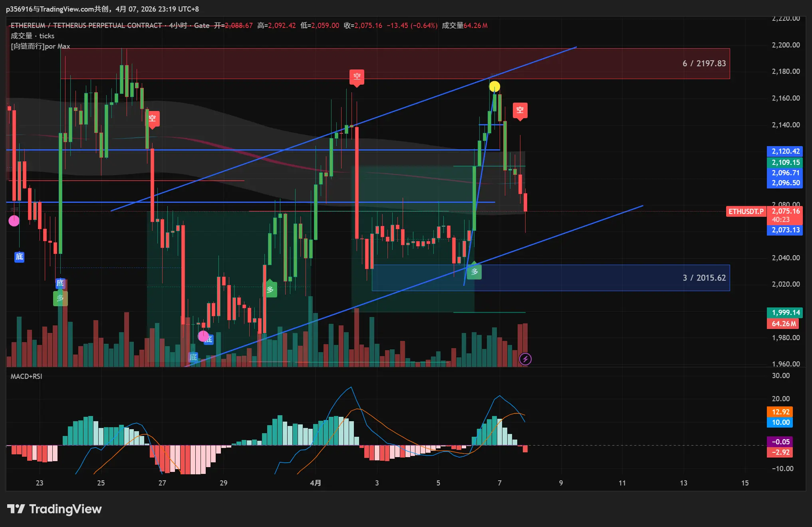This screenshot has width=812, height=527.
Task: Open the ETHEREUM / TETHERUS PERPETUAL CONTRACT symbol title
Action: 86,26
